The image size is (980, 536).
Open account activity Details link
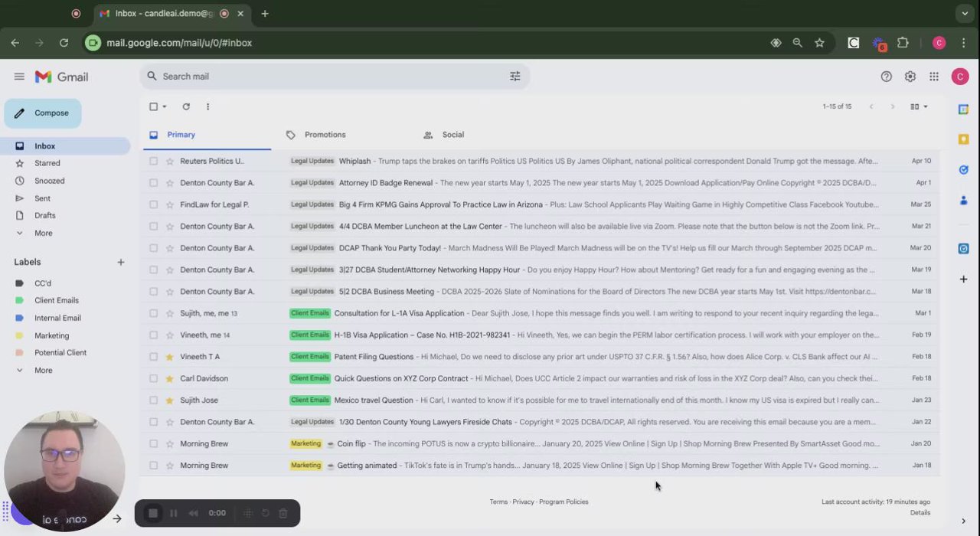(x=920, y=512)
